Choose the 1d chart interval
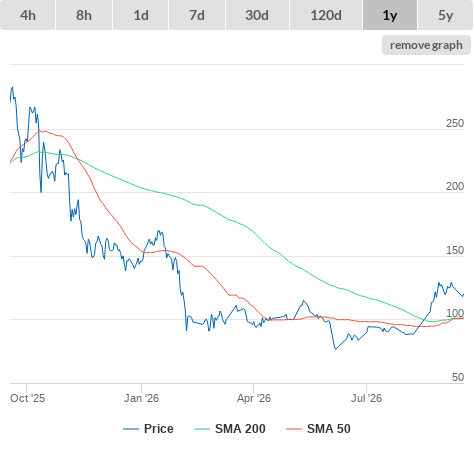Image resolution: width=474 pixels, height=455 pixels. click(x=141, y=15)
